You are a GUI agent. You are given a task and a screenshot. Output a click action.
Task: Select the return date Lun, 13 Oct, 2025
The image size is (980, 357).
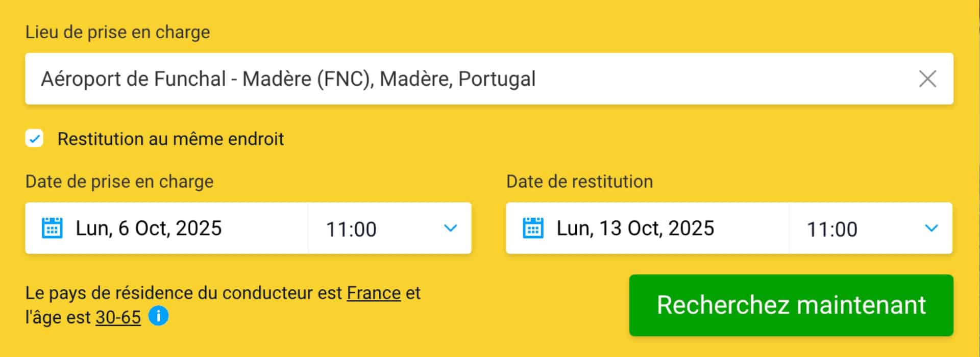[635, 228]
